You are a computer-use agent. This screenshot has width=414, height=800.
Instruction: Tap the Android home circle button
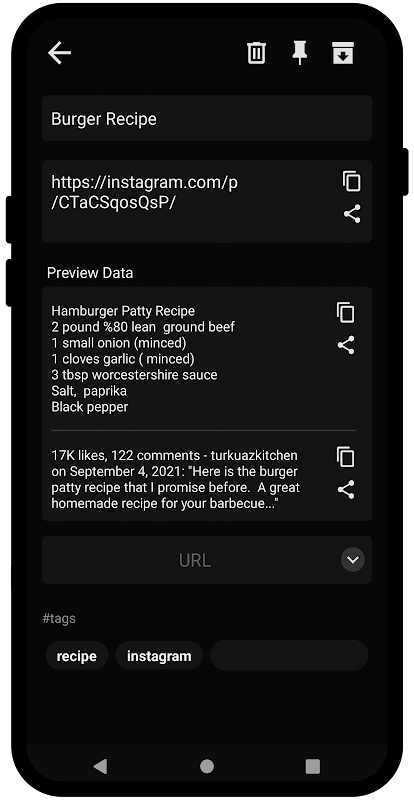click(207, 766)
